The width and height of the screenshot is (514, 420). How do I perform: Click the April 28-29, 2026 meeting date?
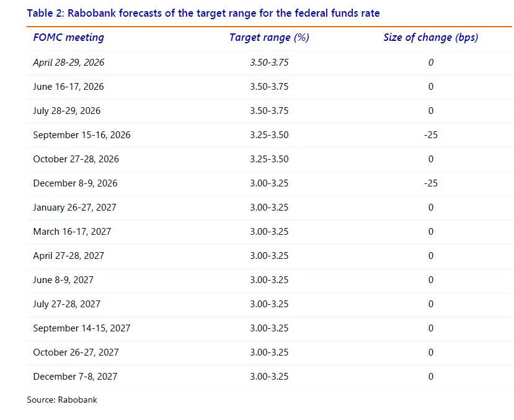pyautogui.click(x=68, y=63)
